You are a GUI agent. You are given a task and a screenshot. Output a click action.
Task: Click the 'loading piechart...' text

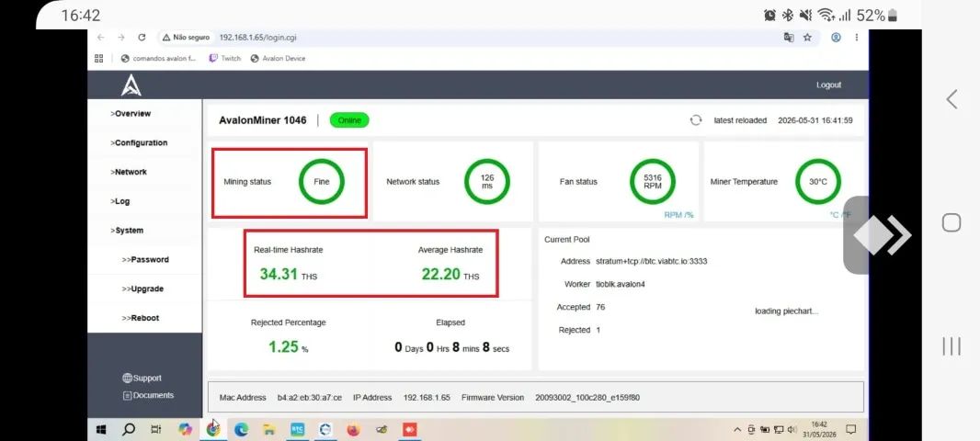click(786, 311)
